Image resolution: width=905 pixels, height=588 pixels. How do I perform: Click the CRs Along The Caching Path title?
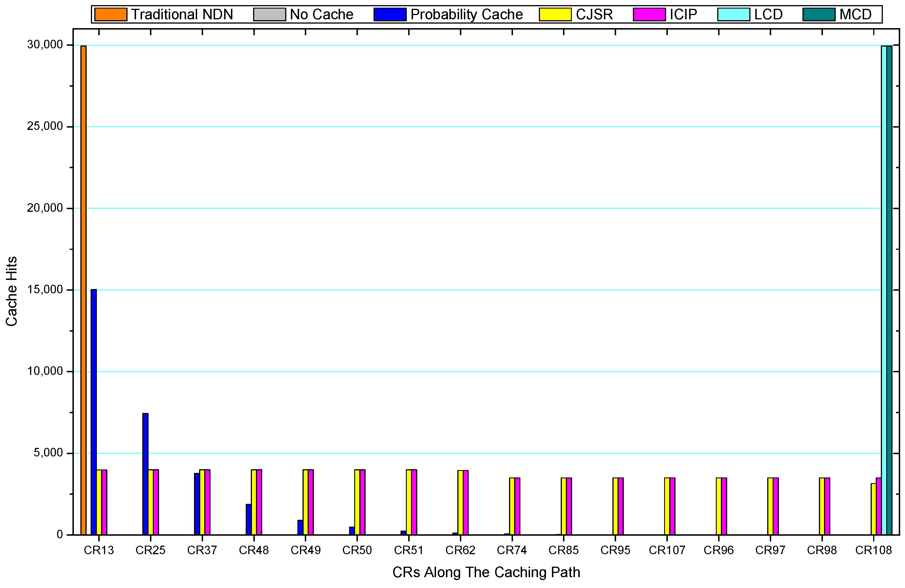click(x=486, y=572)
